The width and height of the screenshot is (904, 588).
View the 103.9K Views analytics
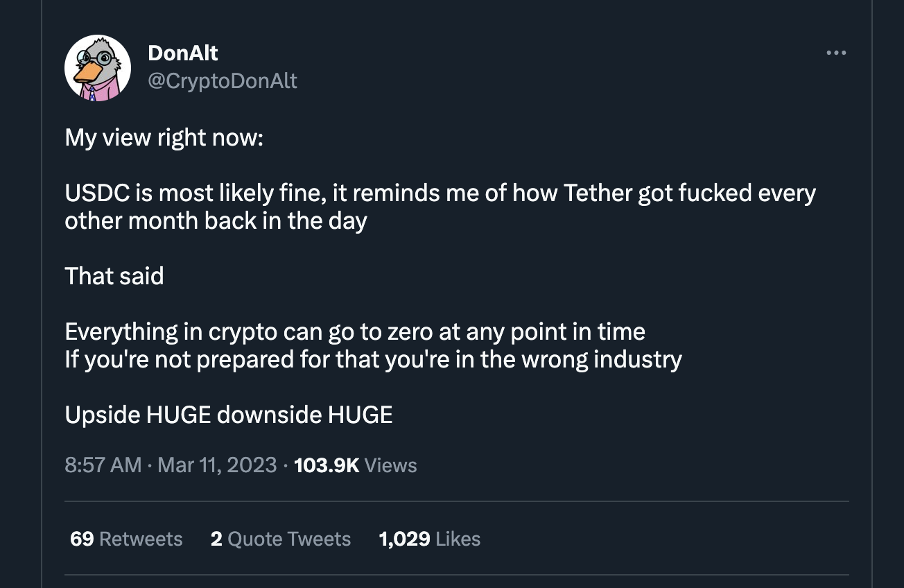tap(356, 465)
